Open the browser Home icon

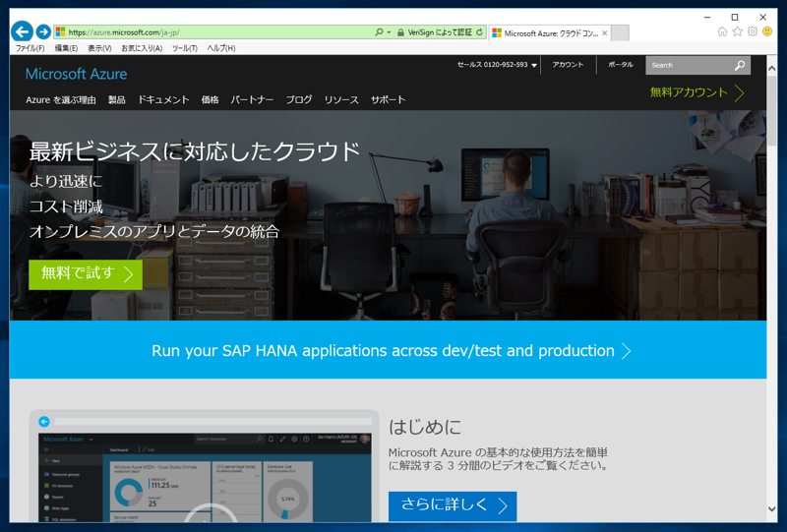(x=722, y=31)
